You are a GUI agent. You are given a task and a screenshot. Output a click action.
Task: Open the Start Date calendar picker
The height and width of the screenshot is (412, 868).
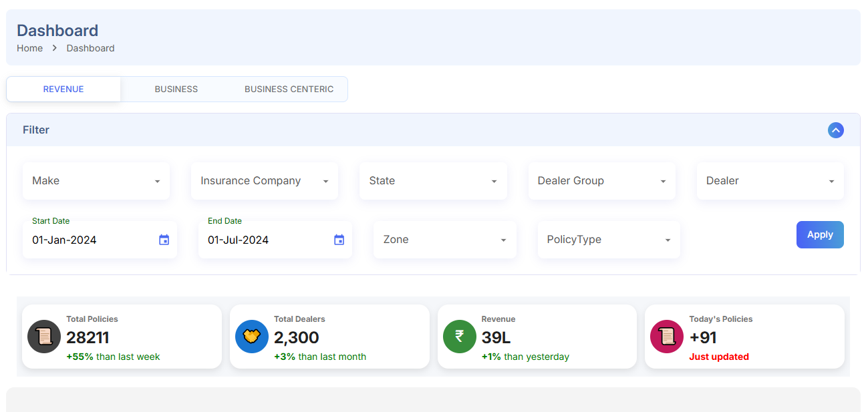coord(164,240)
